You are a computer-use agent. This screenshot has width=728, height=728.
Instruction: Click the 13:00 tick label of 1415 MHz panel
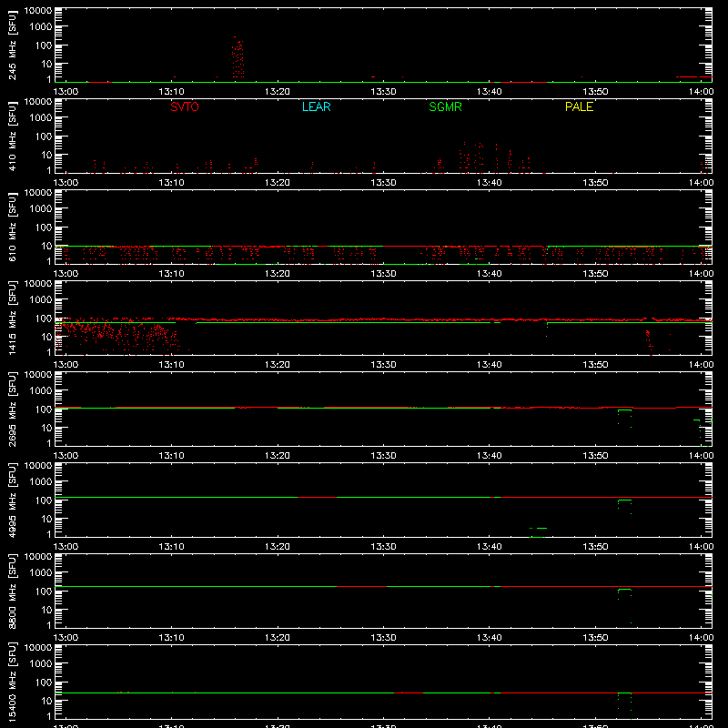point(66,365)
